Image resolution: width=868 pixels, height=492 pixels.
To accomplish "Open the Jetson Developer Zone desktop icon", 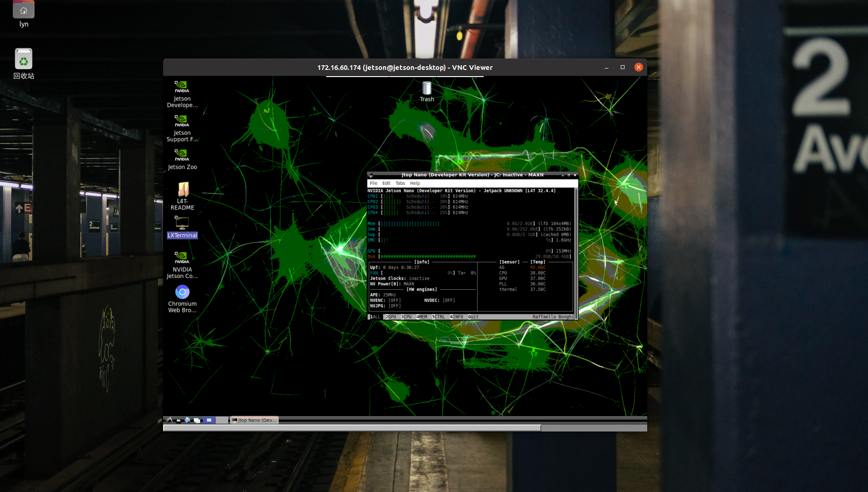I will pyautogui.click(x=182, y=94).
